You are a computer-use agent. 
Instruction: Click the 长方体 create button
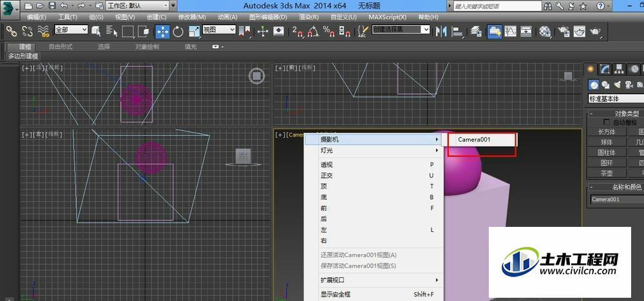[607, 132]
